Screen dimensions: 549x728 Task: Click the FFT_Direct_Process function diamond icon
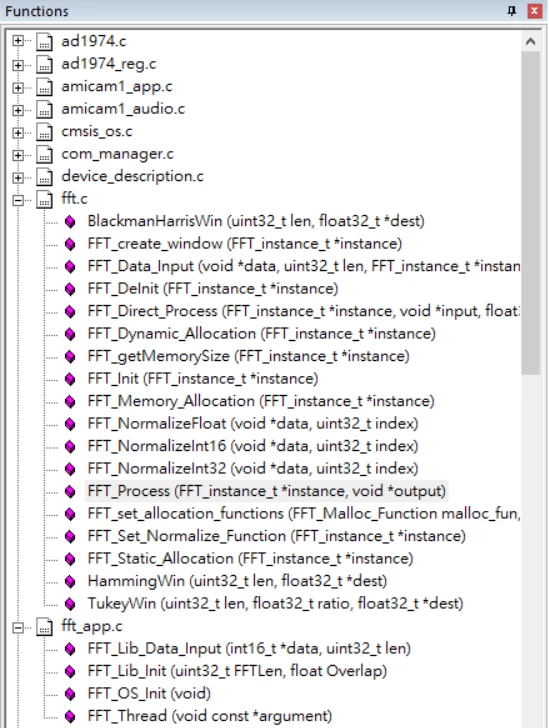70,312
